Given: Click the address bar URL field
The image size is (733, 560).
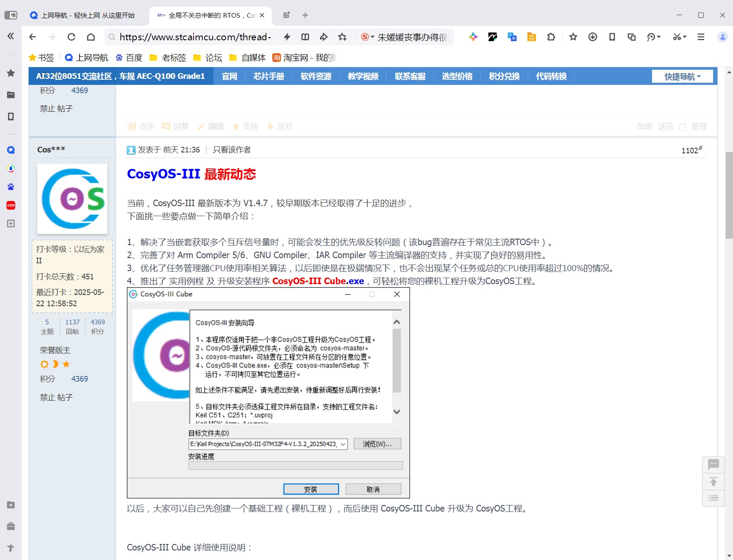Looking at the screenshot, I should pyautogui.click(x=195, y=37).
